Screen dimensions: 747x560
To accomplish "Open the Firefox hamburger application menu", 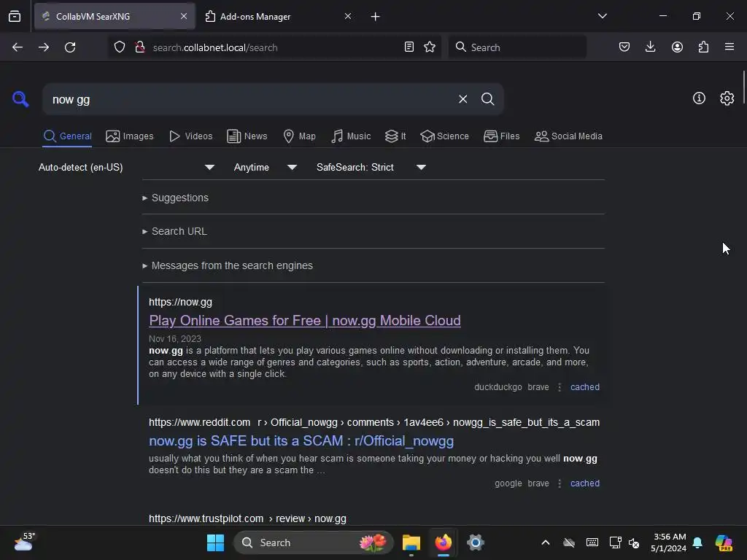I will (729, 47).
